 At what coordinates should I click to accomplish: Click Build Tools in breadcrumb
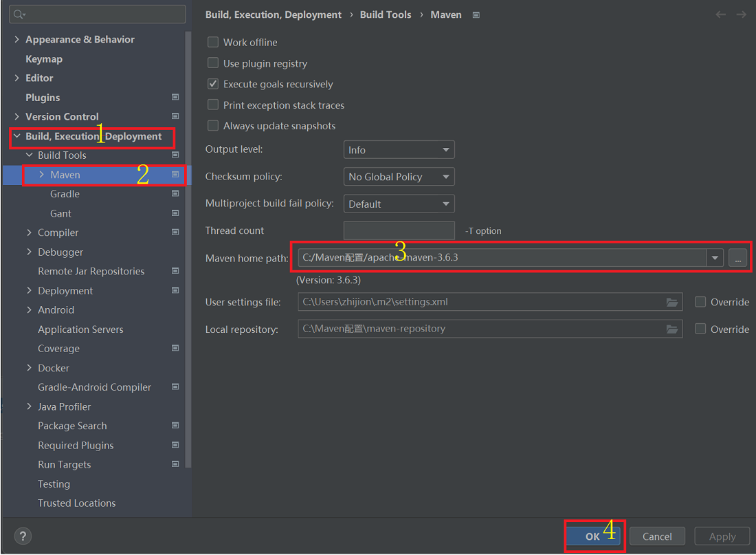click(x=386, y=14)
